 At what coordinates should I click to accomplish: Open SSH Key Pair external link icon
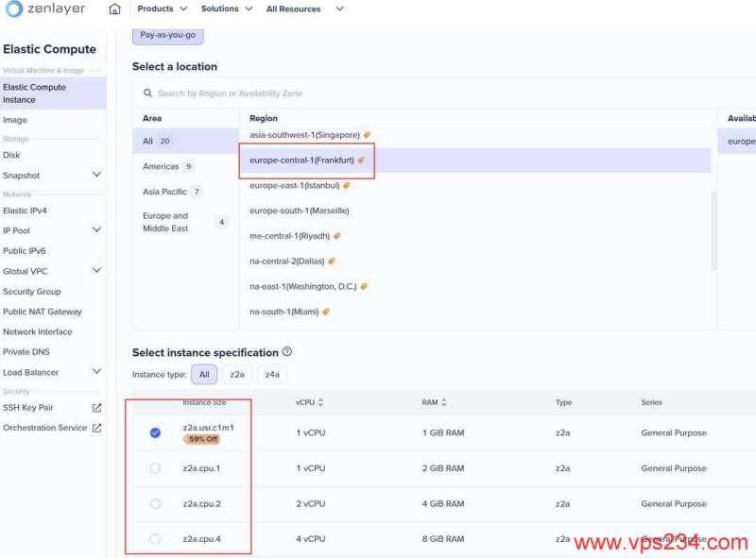(96, 408)
